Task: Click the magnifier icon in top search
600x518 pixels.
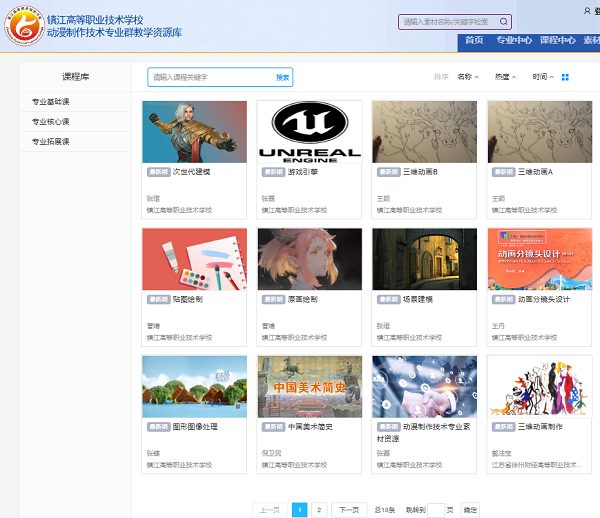Action: point(504,22)
